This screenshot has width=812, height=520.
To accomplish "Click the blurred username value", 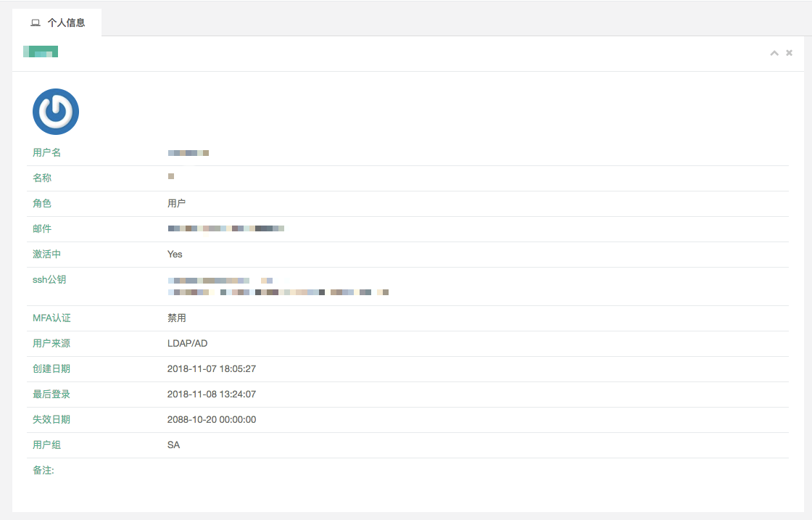I will [x=188, y=153].
